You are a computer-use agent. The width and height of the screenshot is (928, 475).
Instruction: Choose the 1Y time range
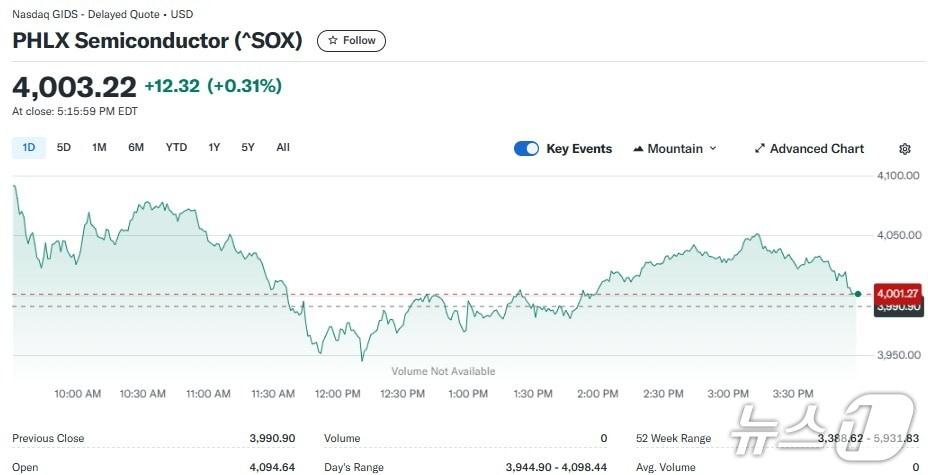[214, 148]
